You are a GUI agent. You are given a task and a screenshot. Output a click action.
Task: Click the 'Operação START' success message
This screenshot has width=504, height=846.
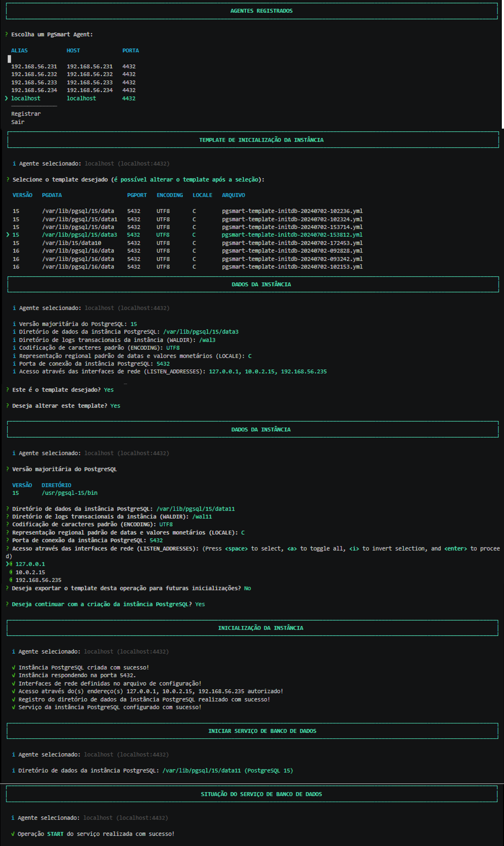click(96, 834)
